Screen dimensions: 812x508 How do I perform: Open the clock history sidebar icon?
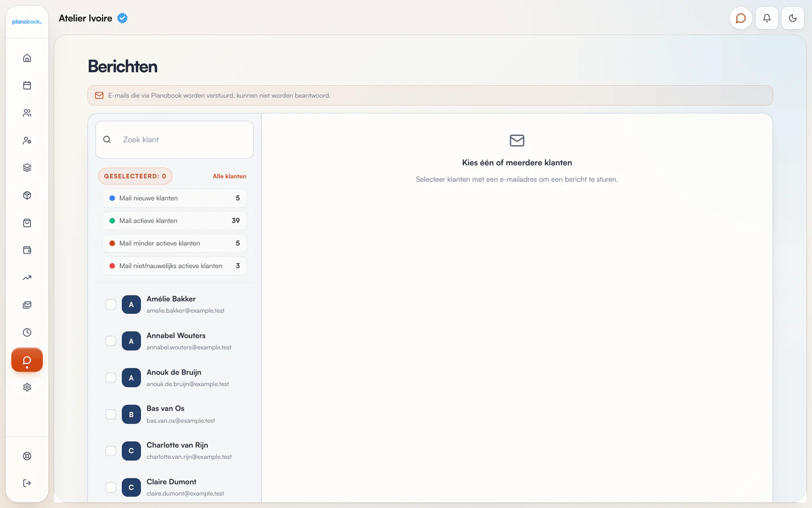click(27, 332)
